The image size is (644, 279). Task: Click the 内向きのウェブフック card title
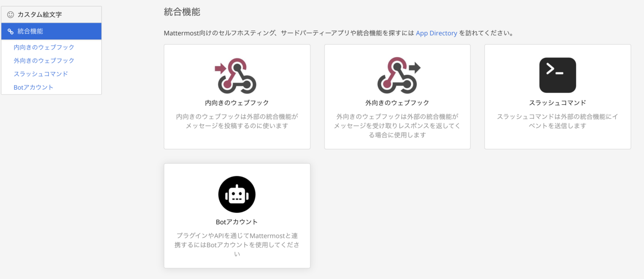[237, 103]
